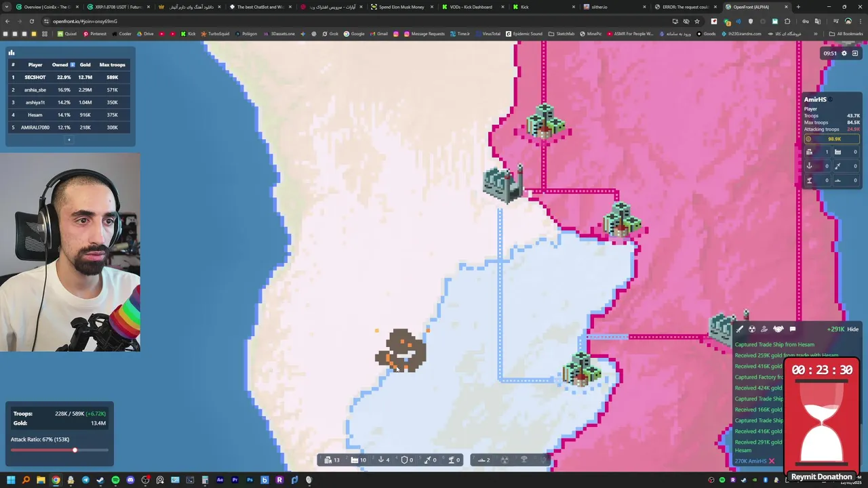This screenshot has height=488, width=868.
Task: Switch to the Spend Elon Musk Money tab
Action: click(400, 7)
